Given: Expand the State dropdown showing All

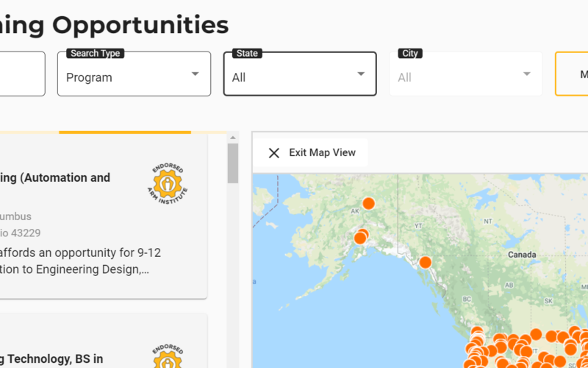Looking at the screenshot, I should click(x=361, y=74).
